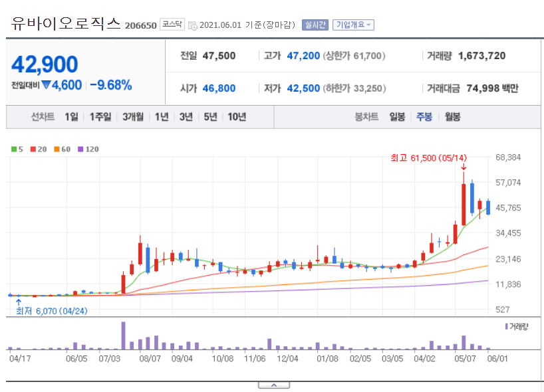Screen dimensions: 544x392
Task: Click the 최저 6,070 (04/24) marker
Action: 52,311
